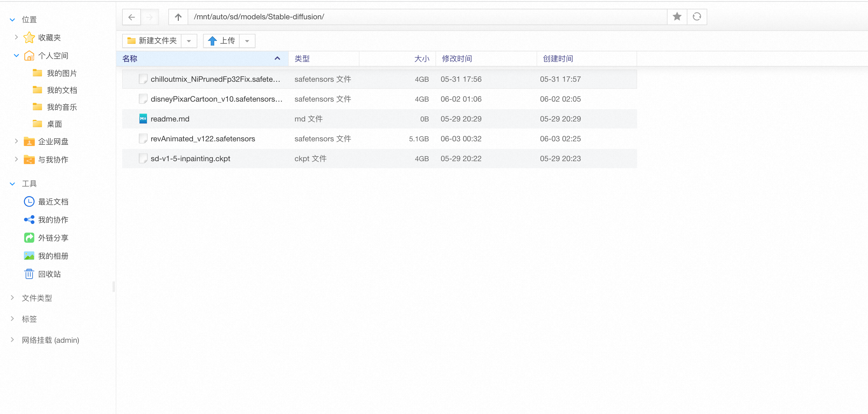Expand the 标签 section
This screenshot has height=414, width=868.
[x=13, y=319]
